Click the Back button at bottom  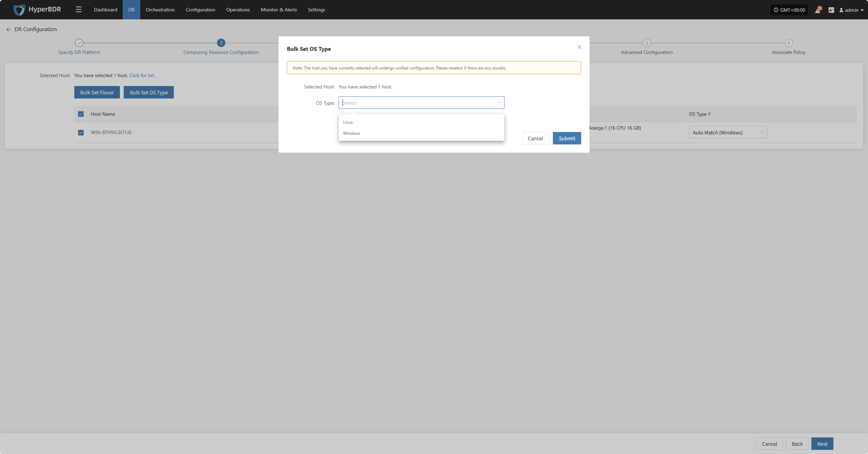coord(797,444)
